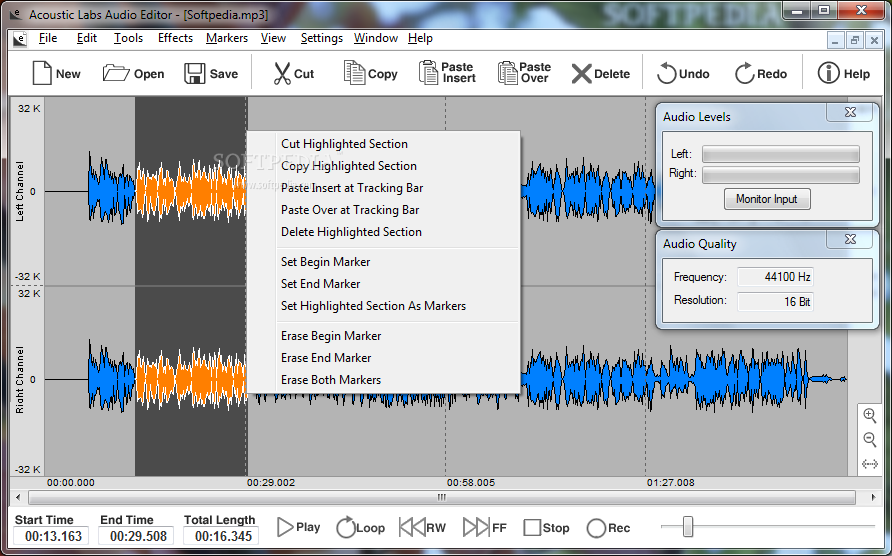Click the Total Length field
The height and width of the screenshot is (556, 892).
click(x=223, y=536)
